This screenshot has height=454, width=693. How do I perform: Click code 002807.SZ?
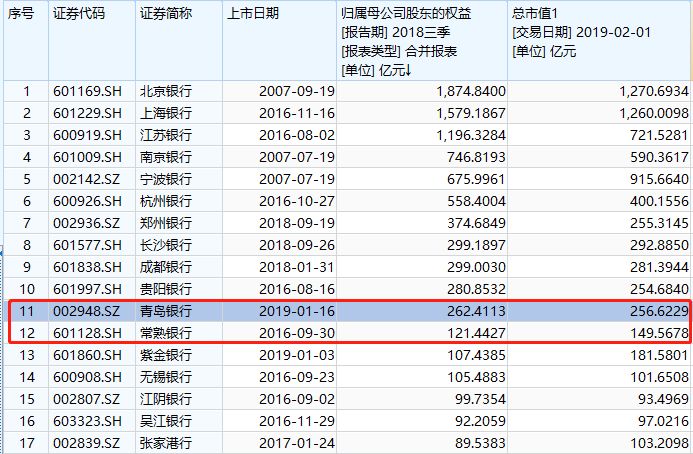pyautogui.click(x=86, y=399)
